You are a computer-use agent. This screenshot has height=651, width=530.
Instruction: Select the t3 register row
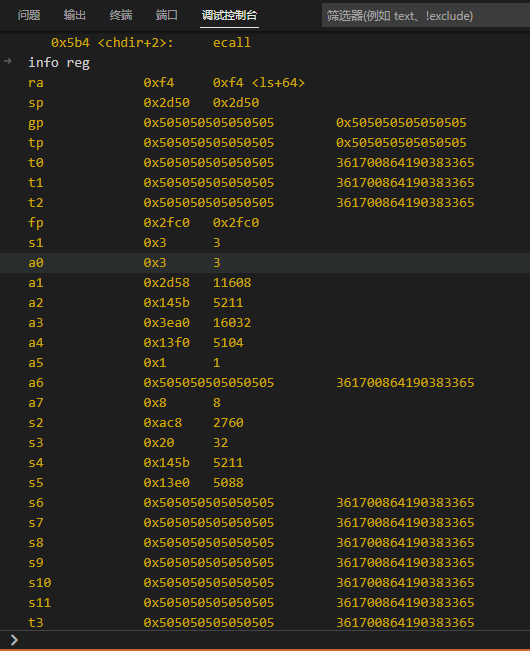pos(265,622)
